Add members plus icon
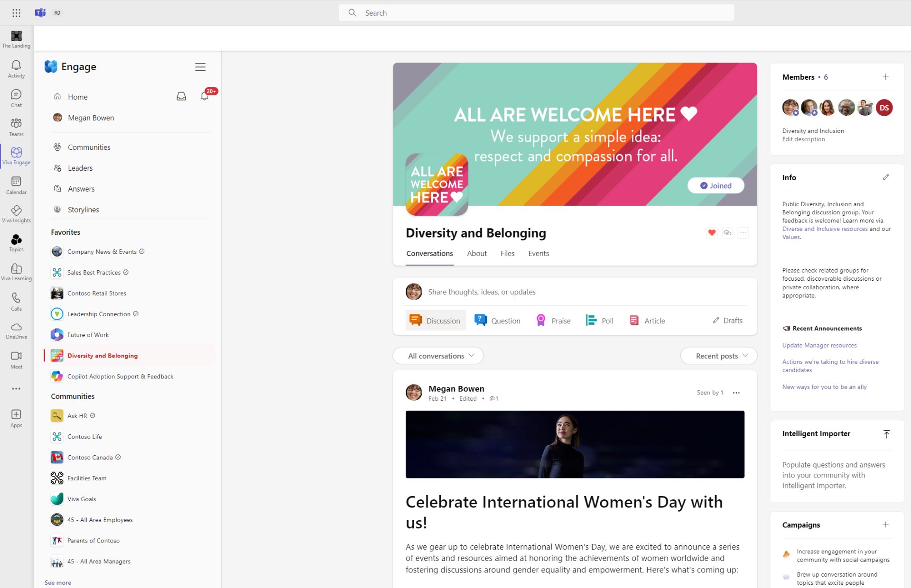The width and height of the screenshot is (911, 588). pos(885,77)
